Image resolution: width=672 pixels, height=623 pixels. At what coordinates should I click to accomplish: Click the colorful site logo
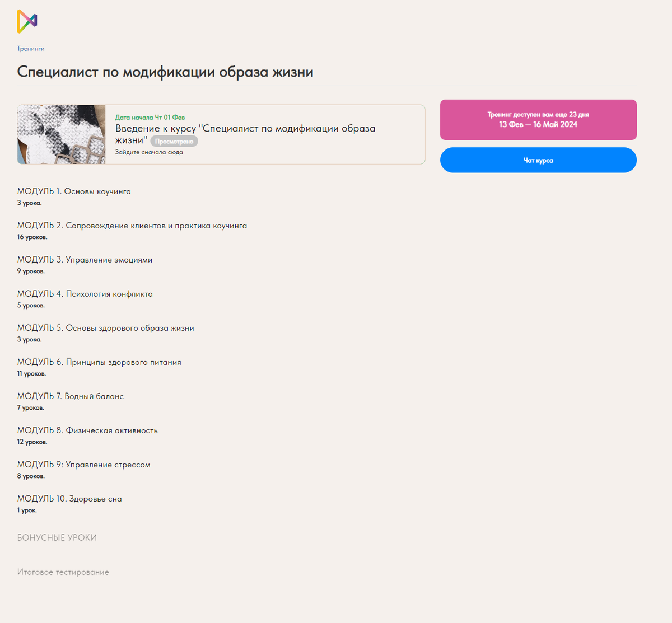point(27,21)
